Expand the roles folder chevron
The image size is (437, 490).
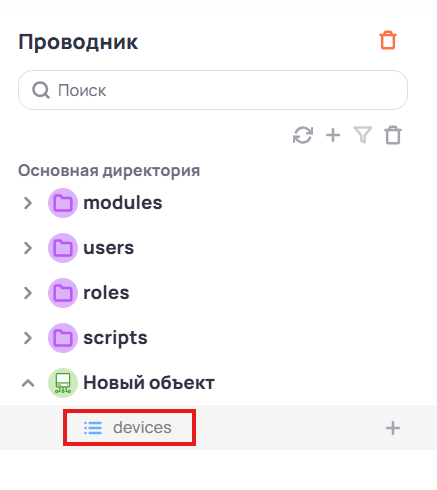point(28,293)
